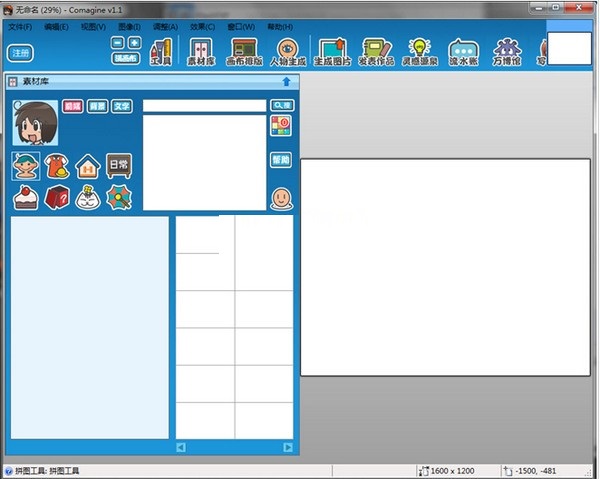Click the 搜 search button

(282, 105)
